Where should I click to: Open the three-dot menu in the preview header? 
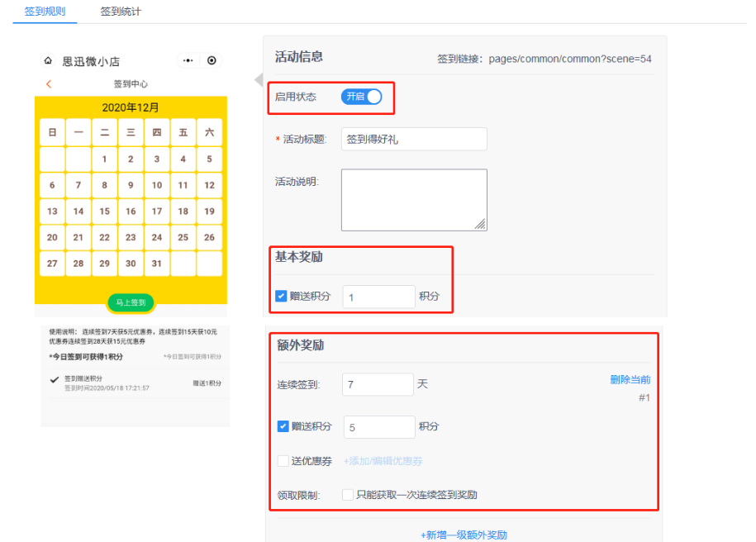point(188,60)
